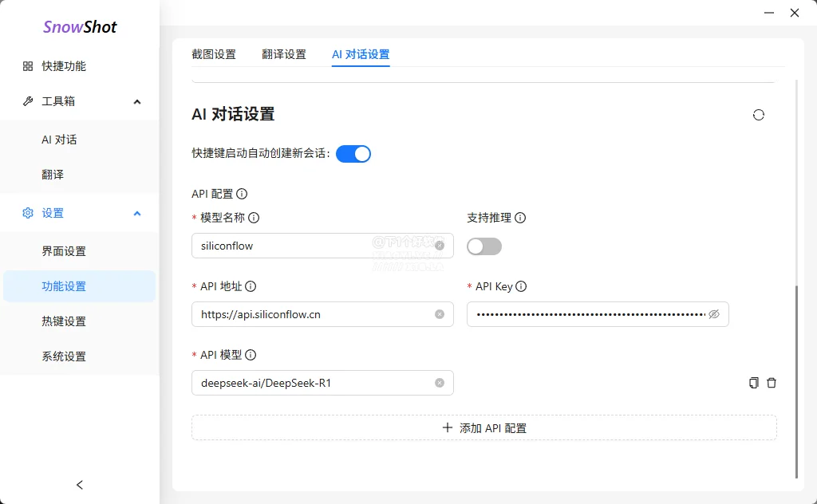Click the info icon next to API Key
The height and width of the screenshot is (504, 817).
521,286
